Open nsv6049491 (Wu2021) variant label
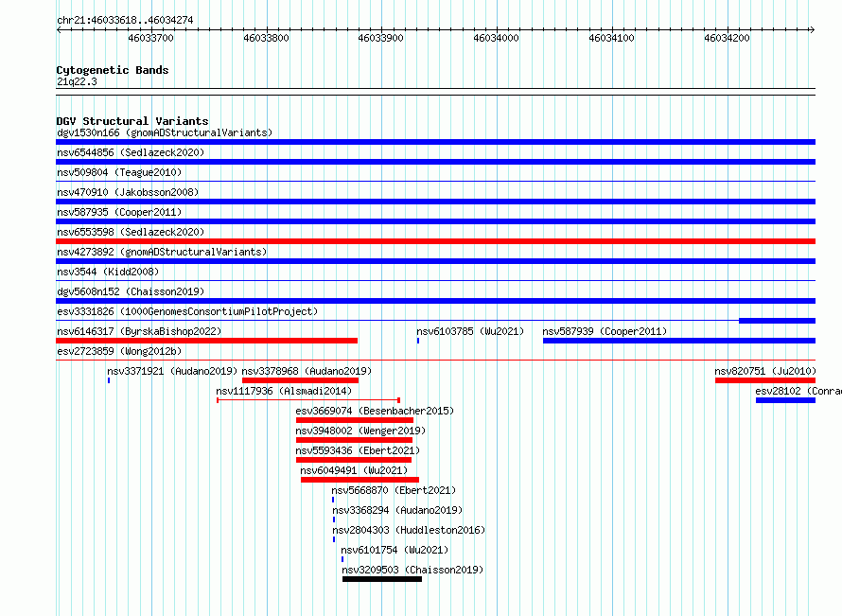Image resolution: width=842 pixels, height=616 pixels. pyautogui.click(x=354, y=470)
